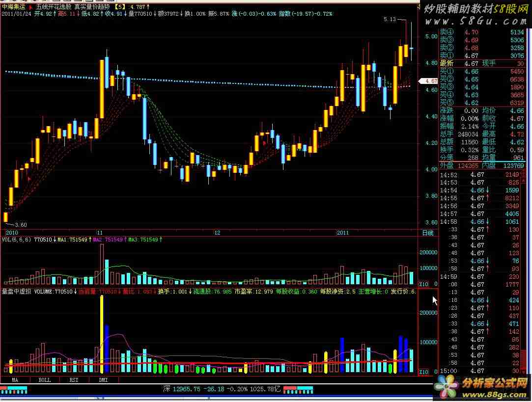The height and width of the screenshot is (402, 532).
Task: Click the 换手 value 0.32%
Action: [470, 150]
